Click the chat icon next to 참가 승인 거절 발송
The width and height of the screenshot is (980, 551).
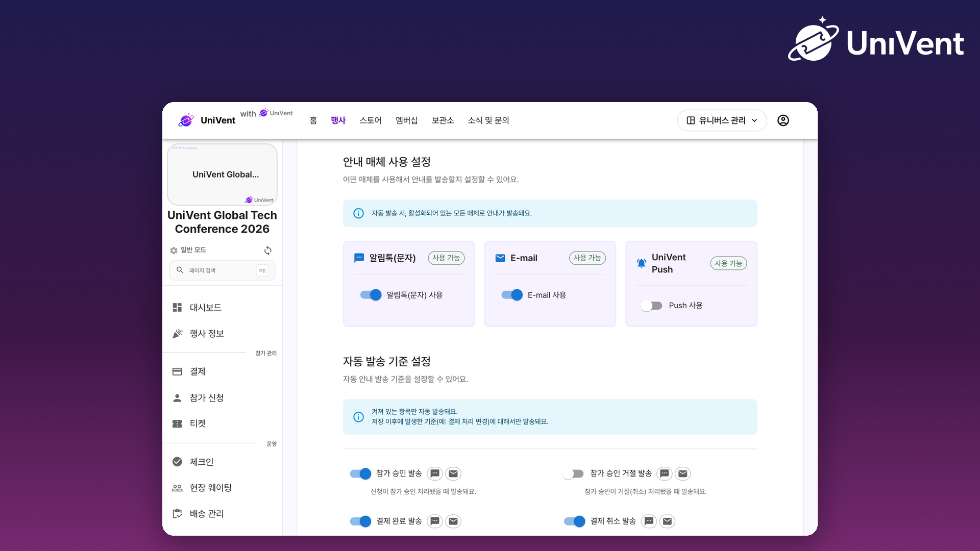(x=665, y=473)
